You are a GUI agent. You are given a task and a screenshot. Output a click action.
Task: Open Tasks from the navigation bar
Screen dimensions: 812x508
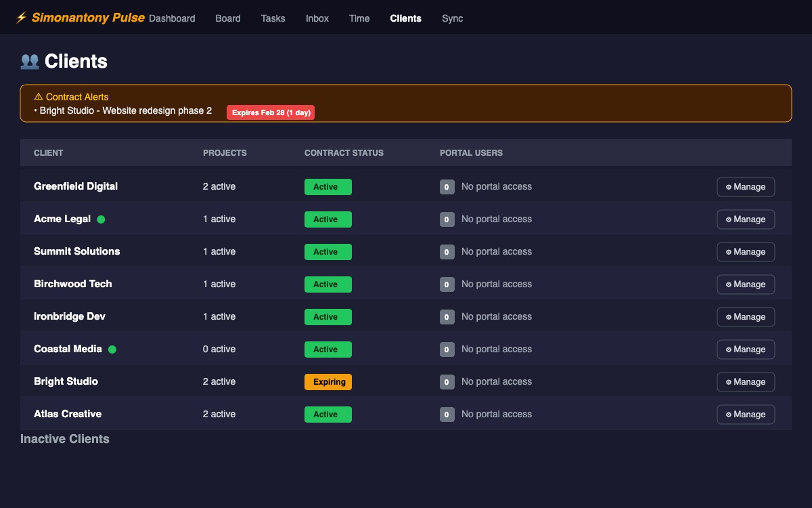pos(273,18)
